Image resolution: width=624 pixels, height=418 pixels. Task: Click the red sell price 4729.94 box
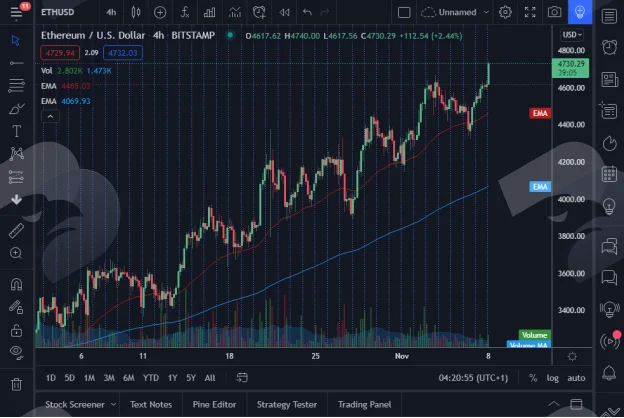(x=60, y=53)
